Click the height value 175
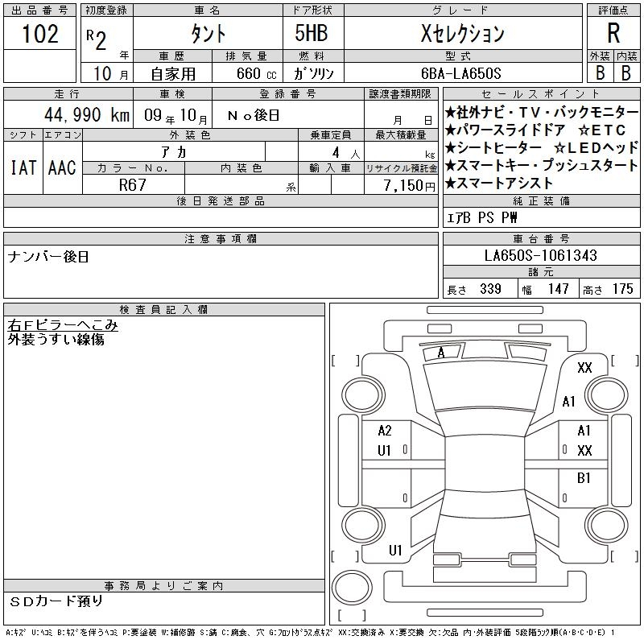This screenshot has height=644, width=644. 622,289
